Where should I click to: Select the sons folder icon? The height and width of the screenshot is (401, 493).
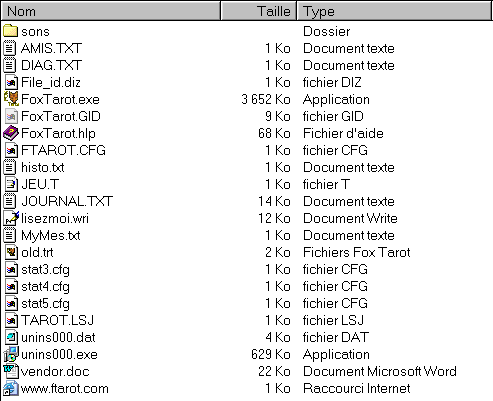pos(10,31)
